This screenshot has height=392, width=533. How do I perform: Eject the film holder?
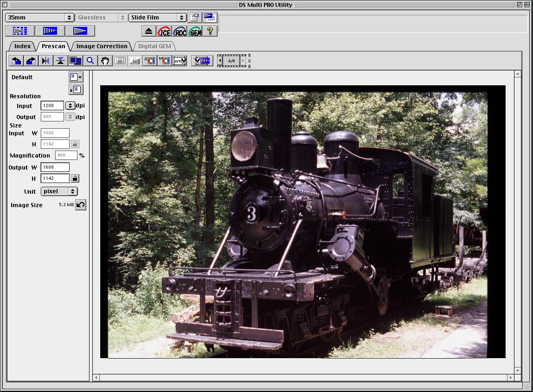148,31
